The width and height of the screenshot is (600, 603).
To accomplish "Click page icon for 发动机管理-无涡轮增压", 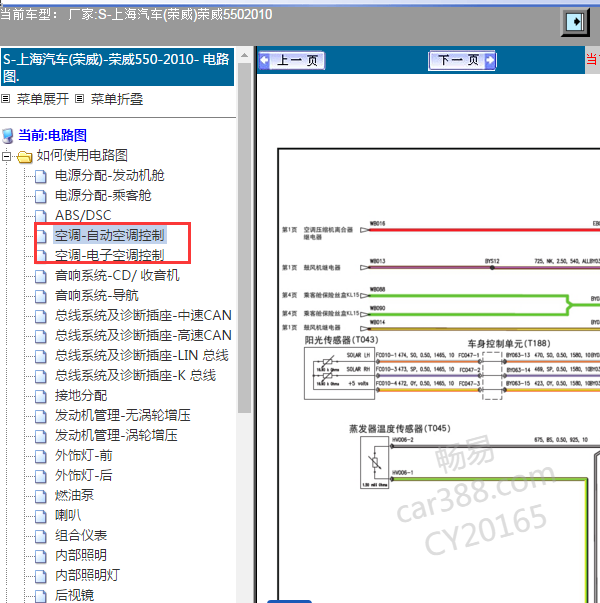I will coord(41,416).
